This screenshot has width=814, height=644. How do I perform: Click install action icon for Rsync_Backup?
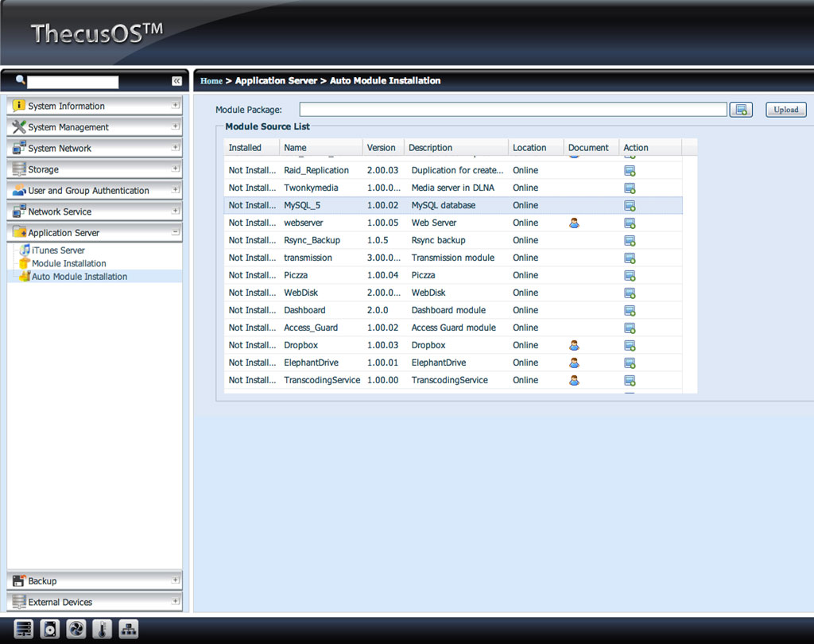630,241
